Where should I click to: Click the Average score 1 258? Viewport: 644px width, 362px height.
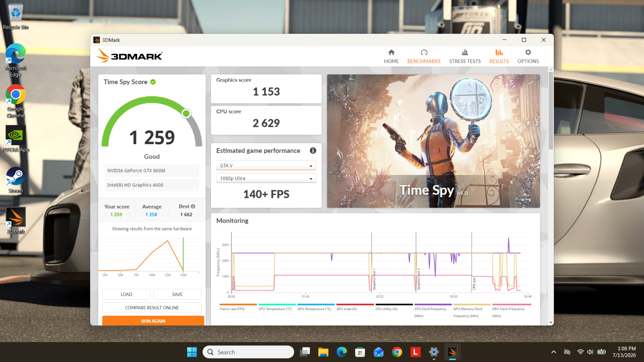click(x=151, y=214)
